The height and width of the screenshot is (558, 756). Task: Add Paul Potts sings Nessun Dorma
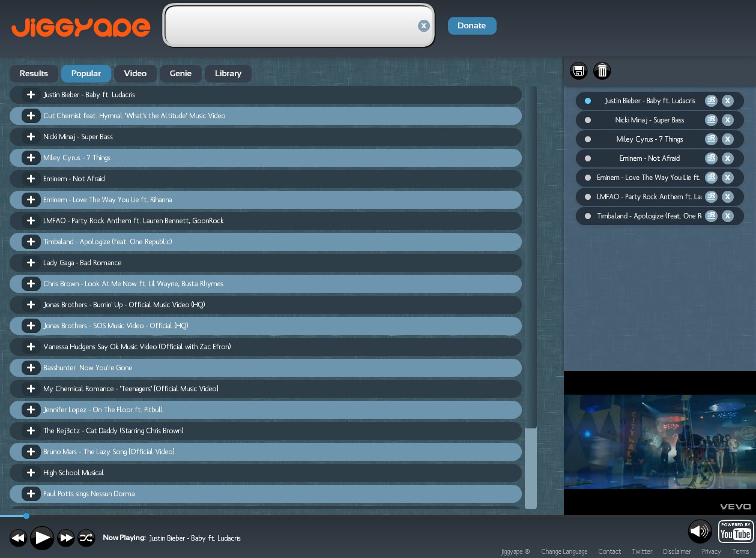pyautogui.click(x=31, y=494)
